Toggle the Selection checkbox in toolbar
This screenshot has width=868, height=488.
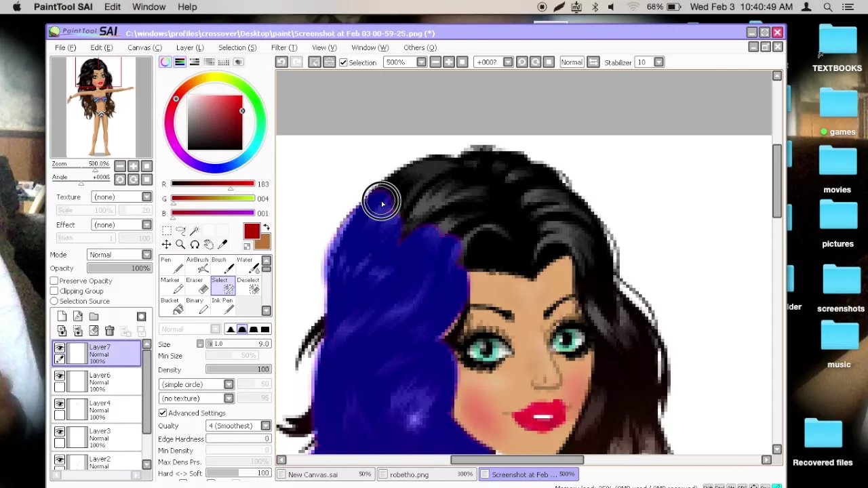[x=343, y=62]
